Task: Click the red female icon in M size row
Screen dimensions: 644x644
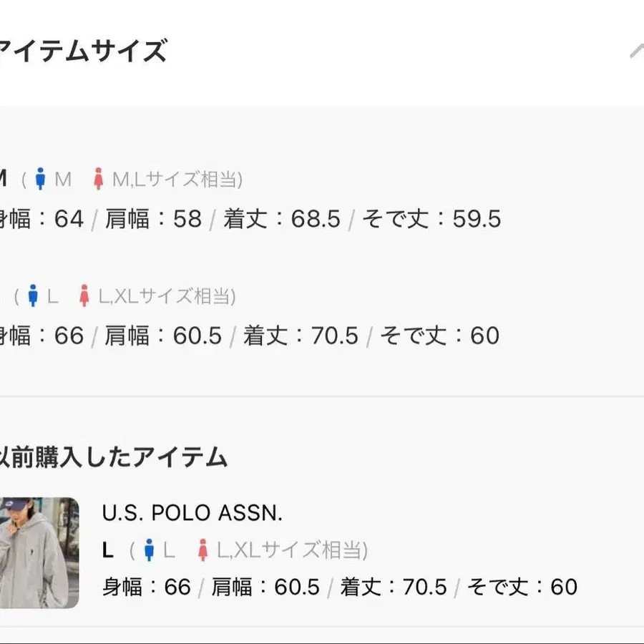Action: pos(98,179)
